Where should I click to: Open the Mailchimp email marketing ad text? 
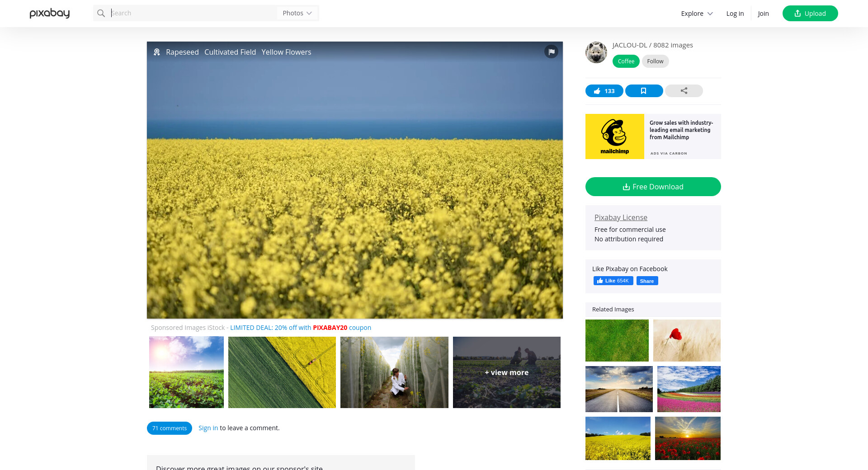[681, 130]
